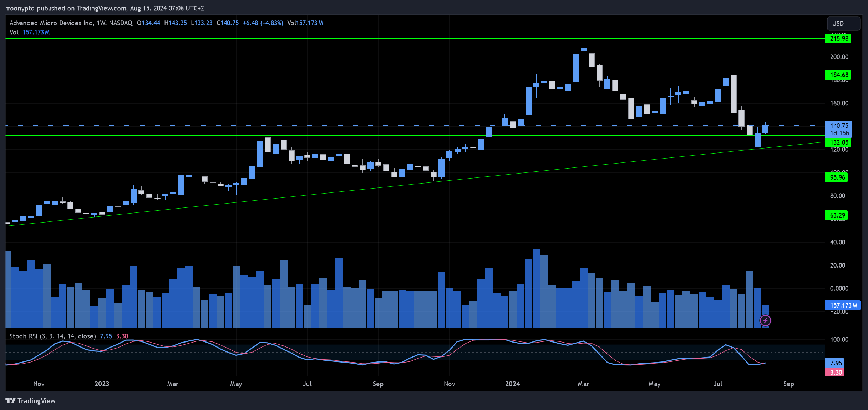
Task: Click the 2024 label on the time axis
Action: coord(512,384)
